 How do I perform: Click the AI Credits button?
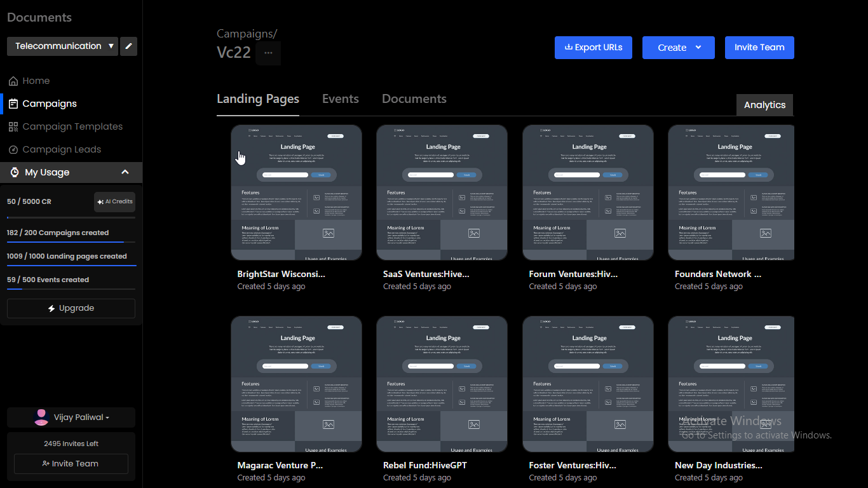(114, 201)
